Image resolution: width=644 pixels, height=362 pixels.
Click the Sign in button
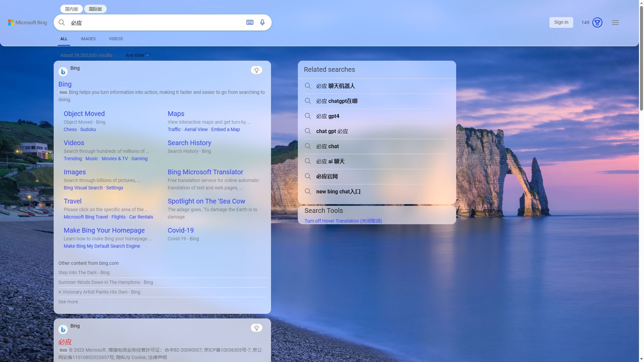click(561, 22)
